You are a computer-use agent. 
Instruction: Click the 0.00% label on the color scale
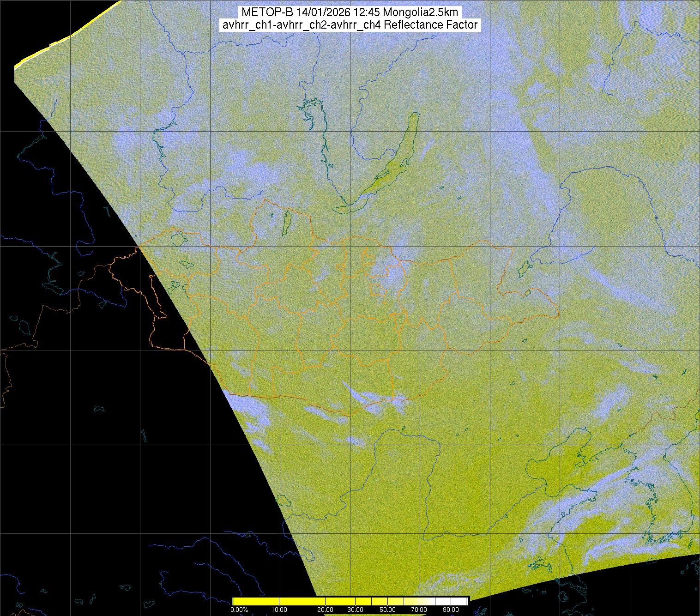click(239, 610)
